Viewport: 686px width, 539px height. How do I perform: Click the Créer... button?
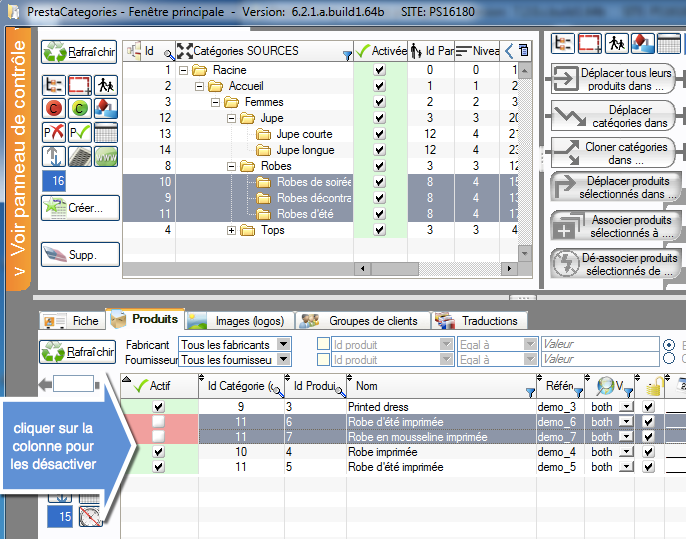tap(80, 207)
